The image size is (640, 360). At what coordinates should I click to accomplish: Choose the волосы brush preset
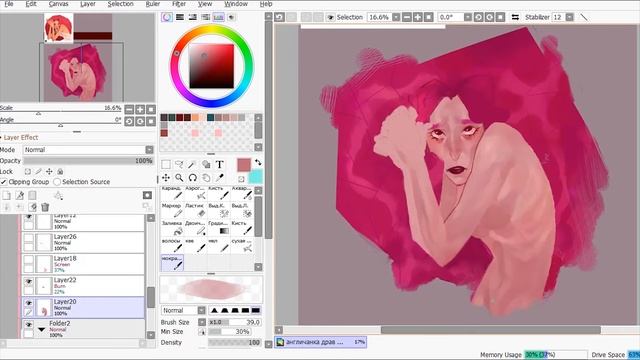172,246
